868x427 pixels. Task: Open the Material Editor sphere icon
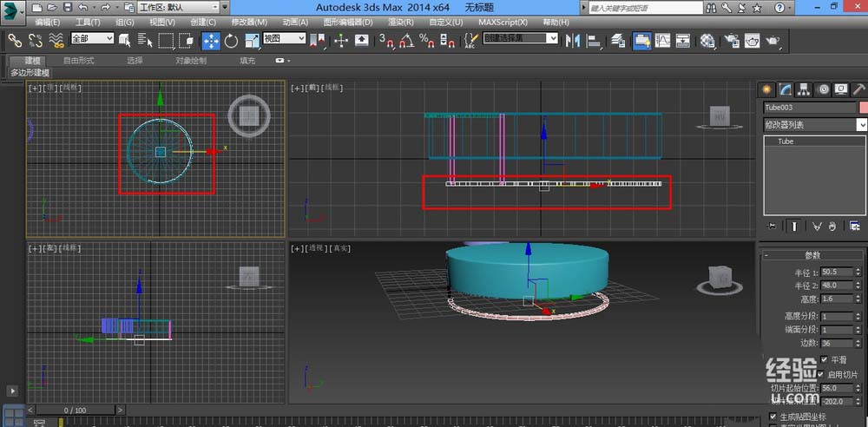point(707,41)
